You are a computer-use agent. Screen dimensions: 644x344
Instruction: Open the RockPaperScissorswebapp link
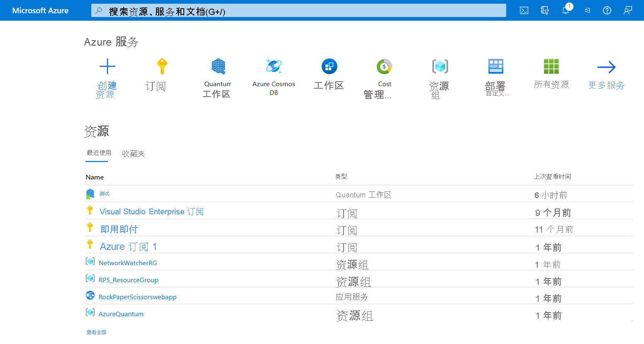coord(137,297)
